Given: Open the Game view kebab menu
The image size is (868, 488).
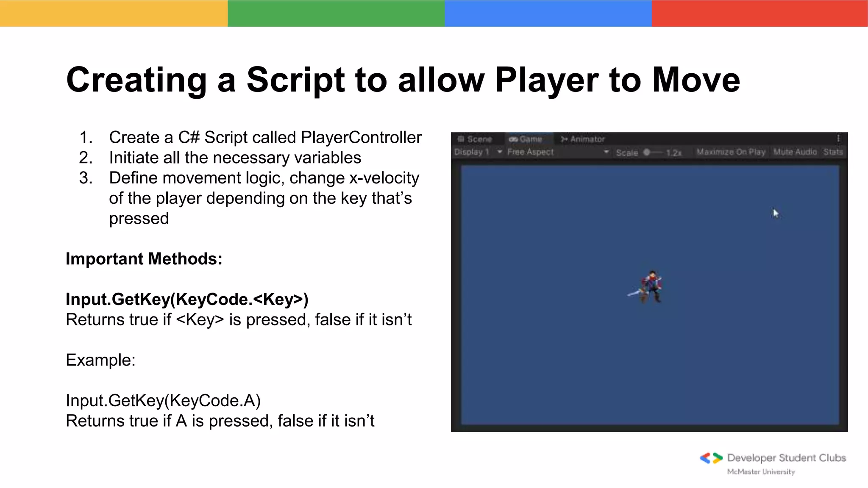Looking at the screenshot, I should [x=838, y=139].
